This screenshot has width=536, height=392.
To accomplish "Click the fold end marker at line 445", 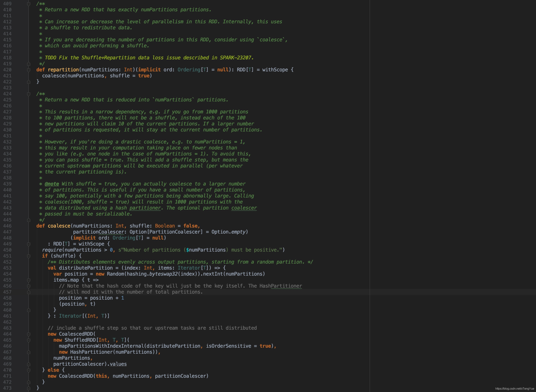I will [28, 220].
